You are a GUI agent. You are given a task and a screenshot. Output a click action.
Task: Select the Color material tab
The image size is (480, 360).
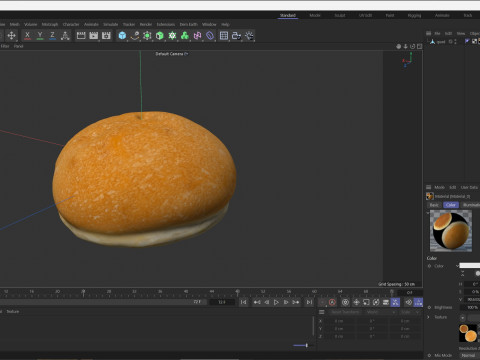coord(451,205)
